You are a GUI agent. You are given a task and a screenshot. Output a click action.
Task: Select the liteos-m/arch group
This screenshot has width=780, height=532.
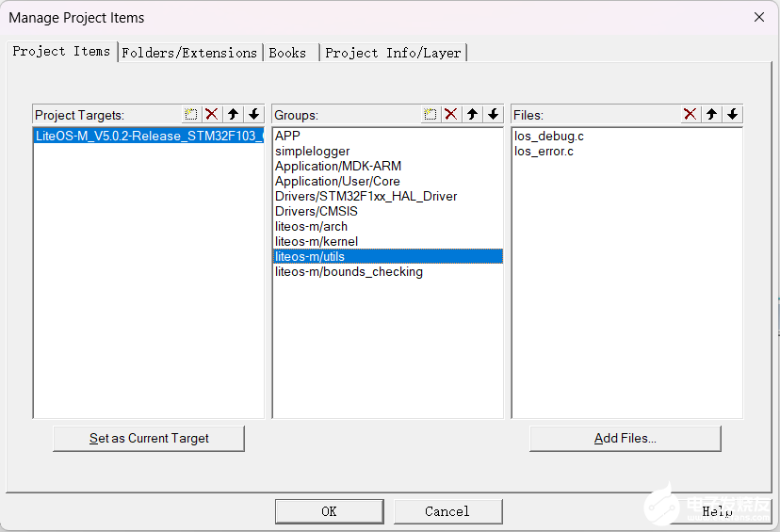point(388,226)
